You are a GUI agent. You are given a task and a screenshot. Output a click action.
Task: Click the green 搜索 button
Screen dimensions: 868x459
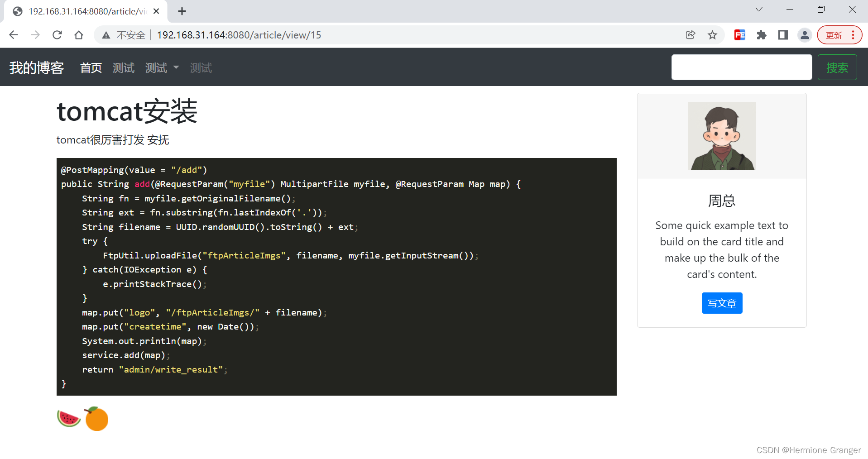pyautogui.click(x=837, y=67)
